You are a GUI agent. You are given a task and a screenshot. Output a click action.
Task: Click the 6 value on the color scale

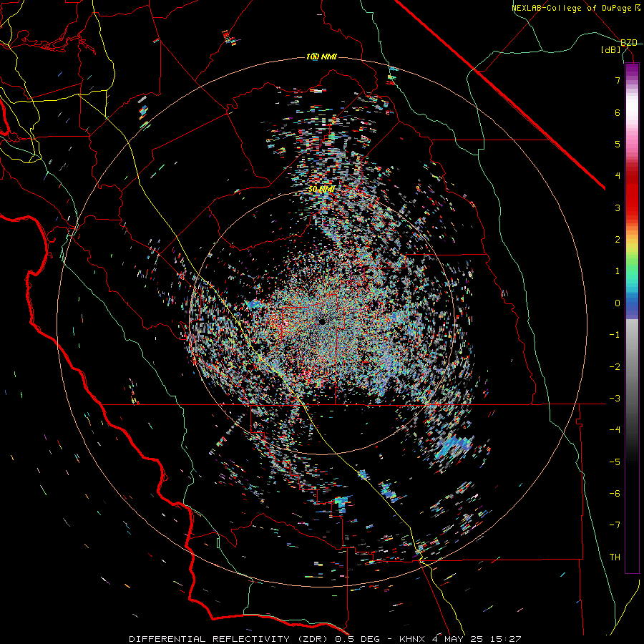[x=618, y=112]
